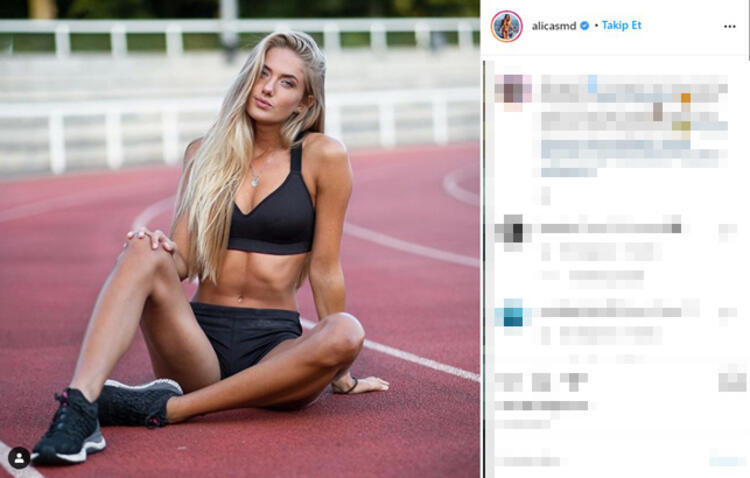Open the first blurred commenter's avatar
750x478 pixels.
tap(513, 90)
